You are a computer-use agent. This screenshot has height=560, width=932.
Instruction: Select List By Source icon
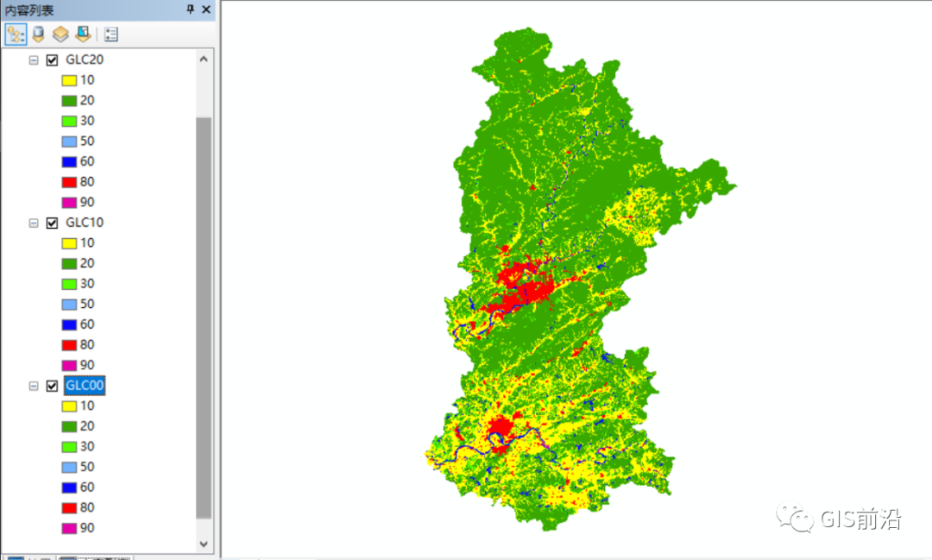tap(39, 34)
